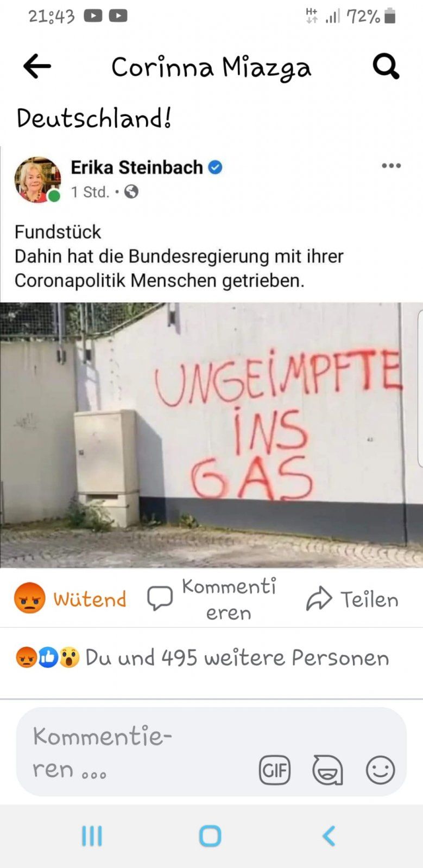Open the GIF picker in the comment box

point(275,770)
